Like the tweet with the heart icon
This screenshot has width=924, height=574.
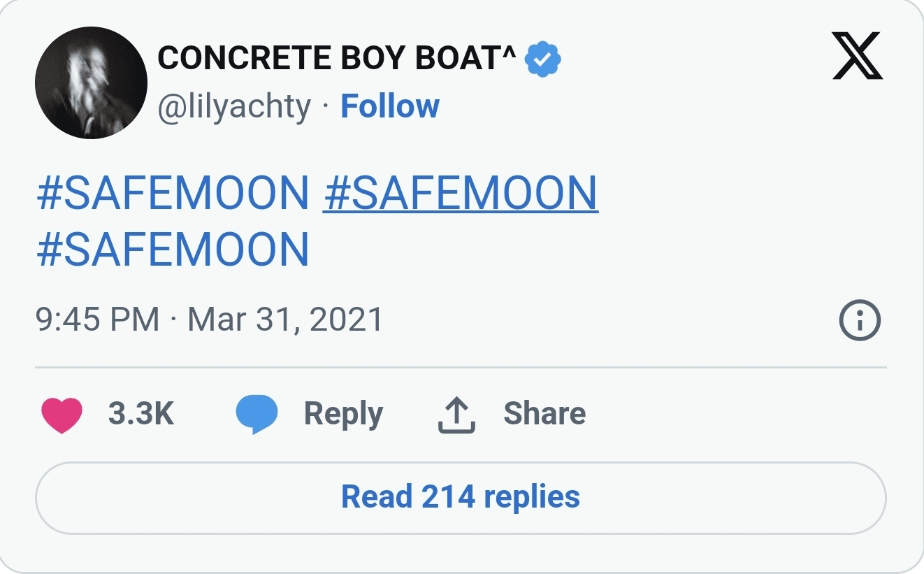62,414
